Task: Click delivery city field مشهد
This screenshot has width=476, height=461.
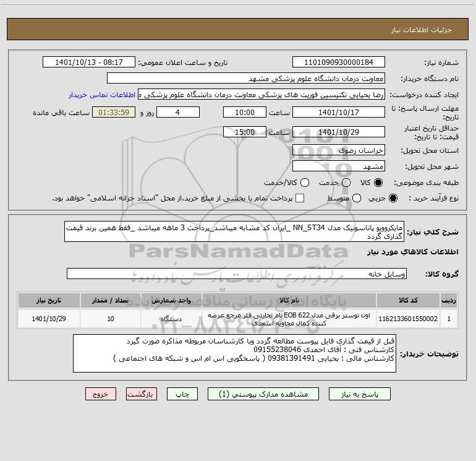Action: click(x=339, y=166)
